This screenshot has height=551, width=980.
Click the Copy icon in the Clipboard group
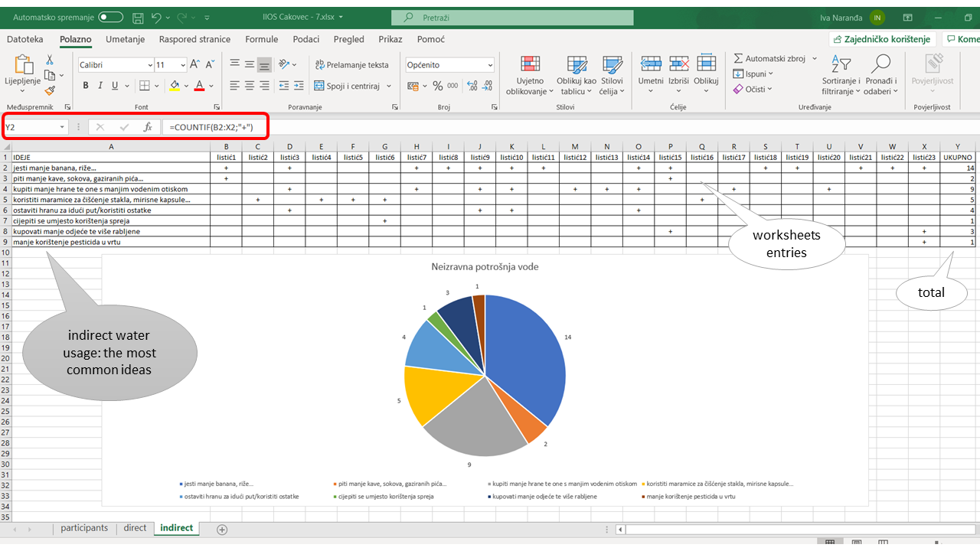tap(50, 75)
